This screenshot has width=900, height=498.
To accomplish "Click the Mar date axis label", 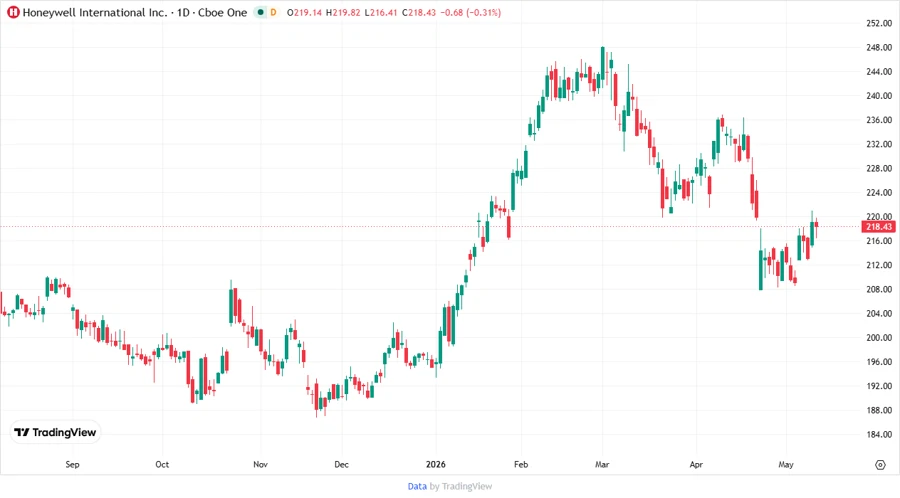I will point(602,464).
